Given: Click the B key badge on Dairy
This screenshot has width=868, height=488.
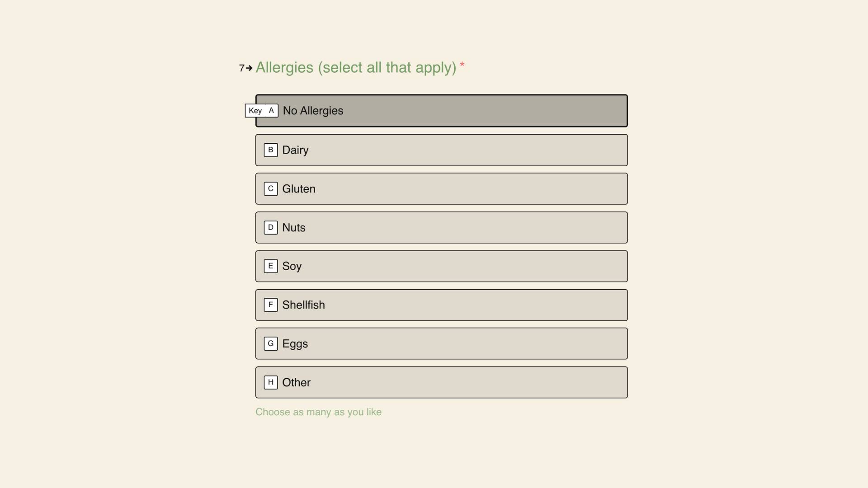Looking at the screenshot, I should 270,150.
